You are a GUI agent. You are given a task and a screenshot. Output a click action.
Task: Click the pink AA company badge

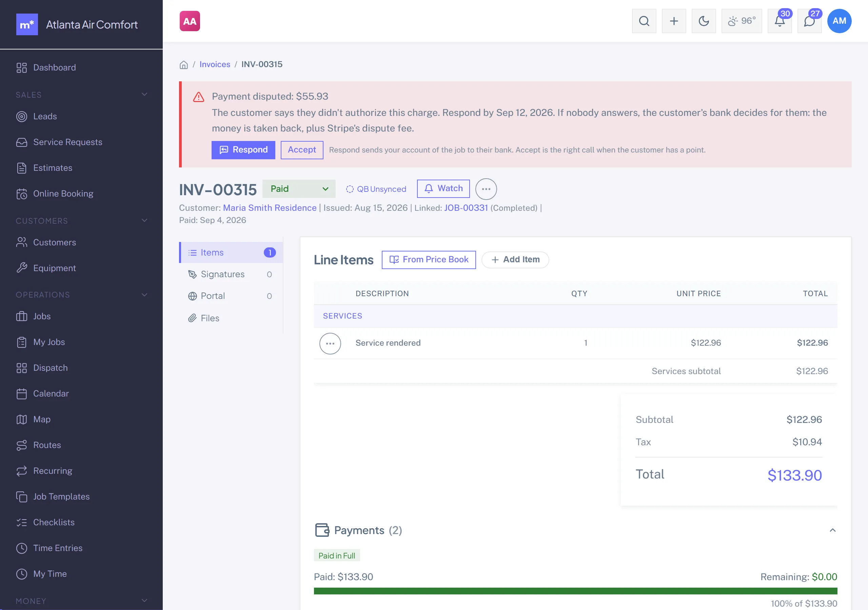tap(190, 21)
